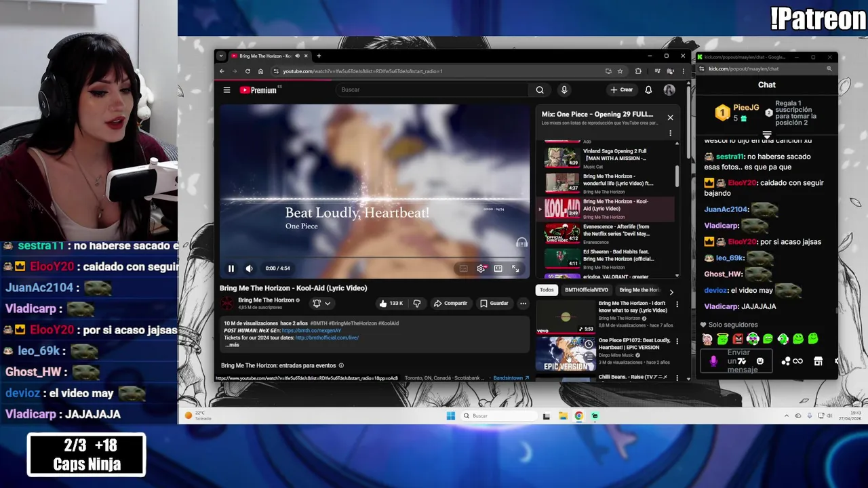Open the mix playlist three-dot options

670,134
